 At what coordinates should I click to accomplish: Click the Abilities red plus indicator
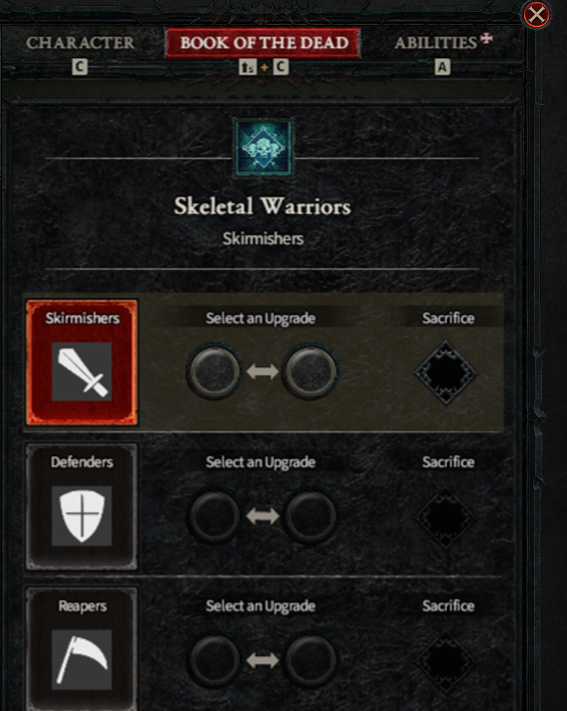(486, 38)
